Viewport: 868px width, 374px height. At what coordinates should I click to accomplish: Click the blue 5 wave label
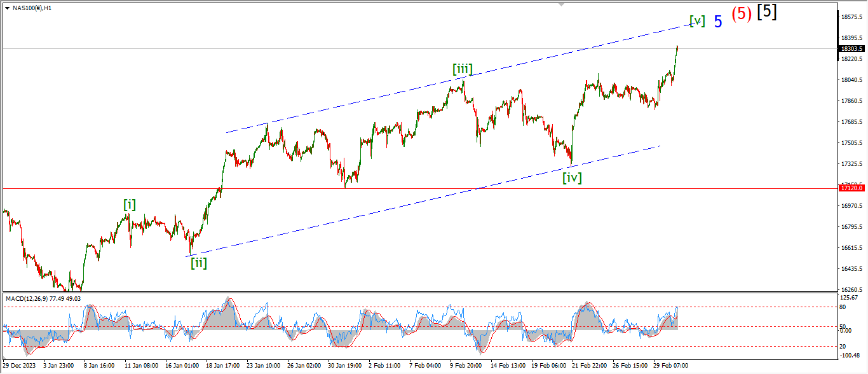pos(718,22)
